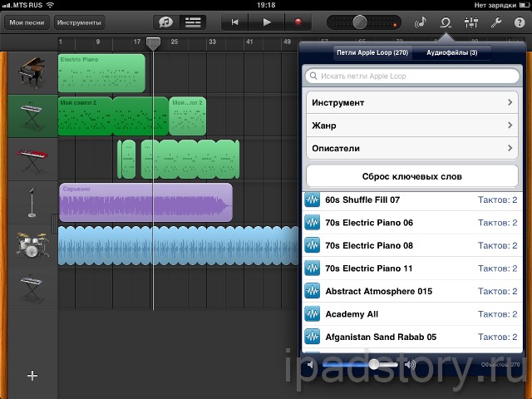Switch to instrument view icon

coord(166,22)
